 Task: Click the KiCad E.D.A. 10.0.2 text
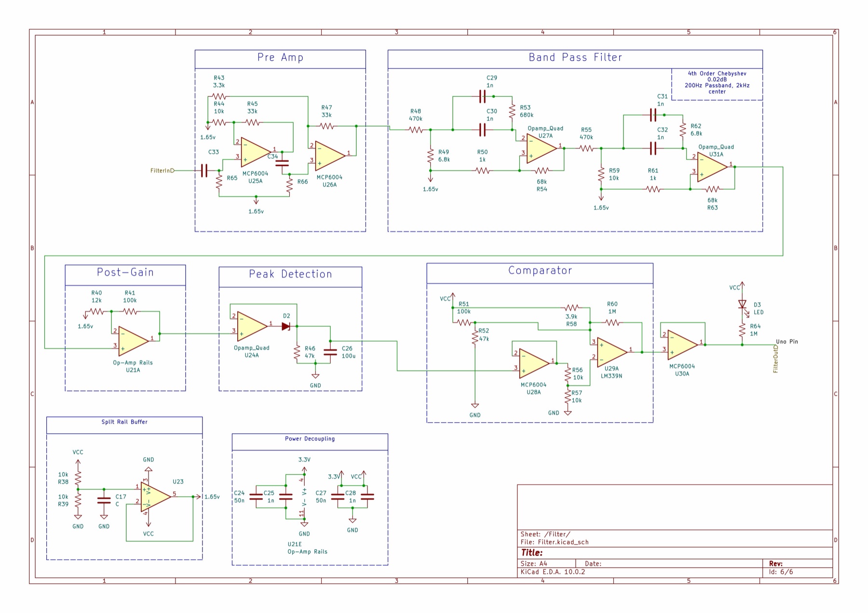pos(553,572)
